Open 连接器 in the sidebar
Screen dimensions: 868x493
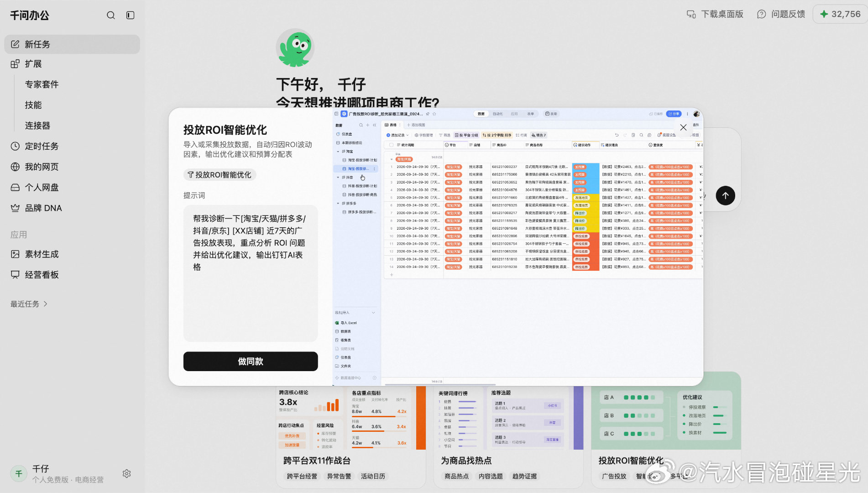click(37, 126)
